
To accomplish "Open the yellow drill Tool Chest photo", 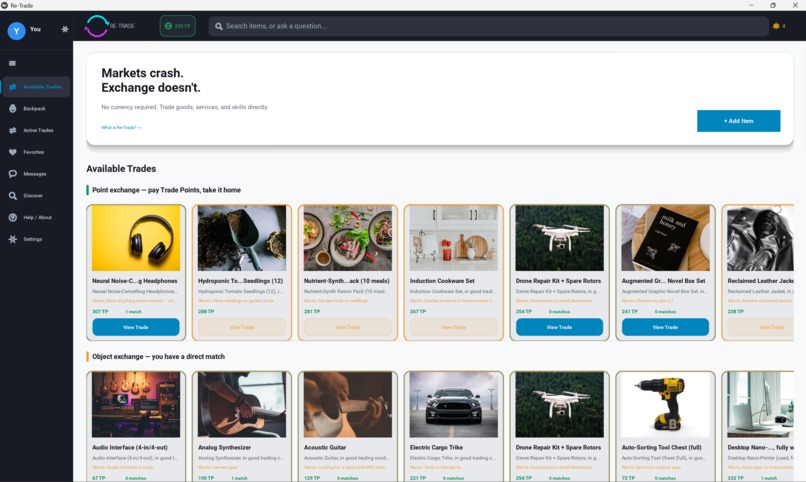I will coord(666,404).
